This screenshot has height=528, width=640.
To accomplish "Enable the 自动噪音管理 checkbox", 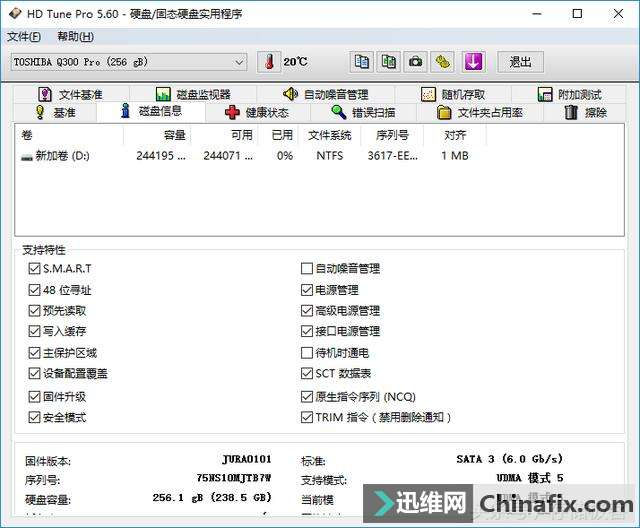I will point(307,268).
